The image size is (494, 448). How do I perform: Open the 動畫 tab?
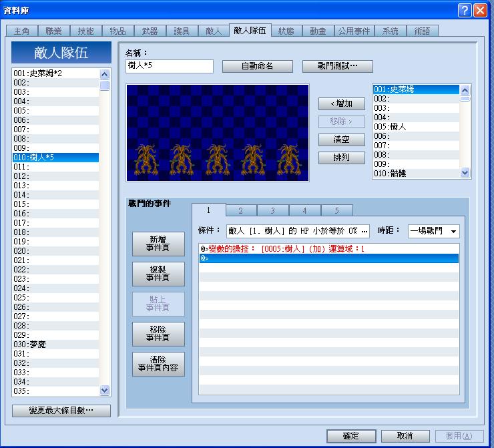click(x=318, y=31)
